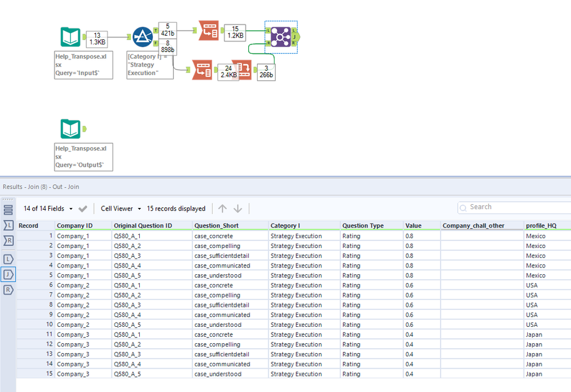Click the Question Type column header
This screenshot has height=392, width=571.
click(372, 225)
